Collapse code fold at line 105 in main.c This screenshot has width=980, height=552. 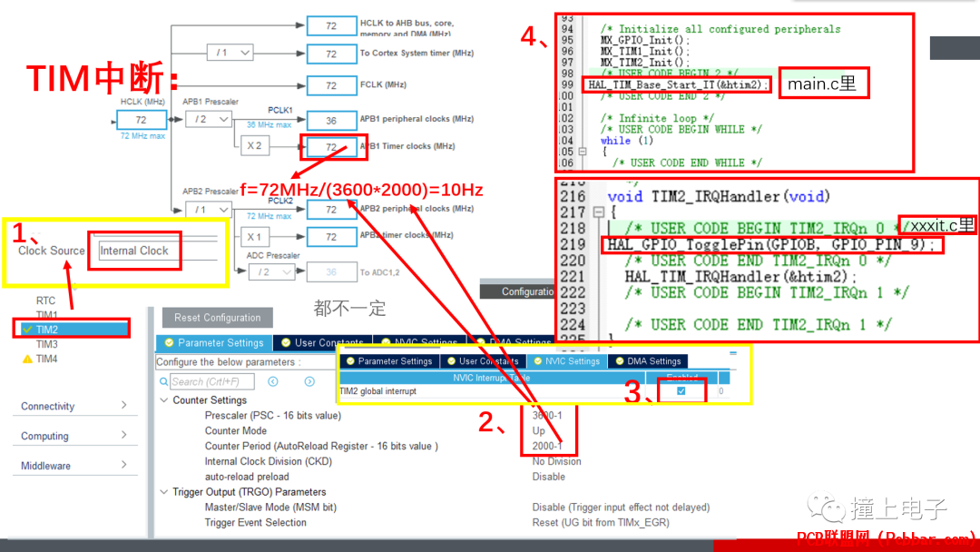pos(582,152)
